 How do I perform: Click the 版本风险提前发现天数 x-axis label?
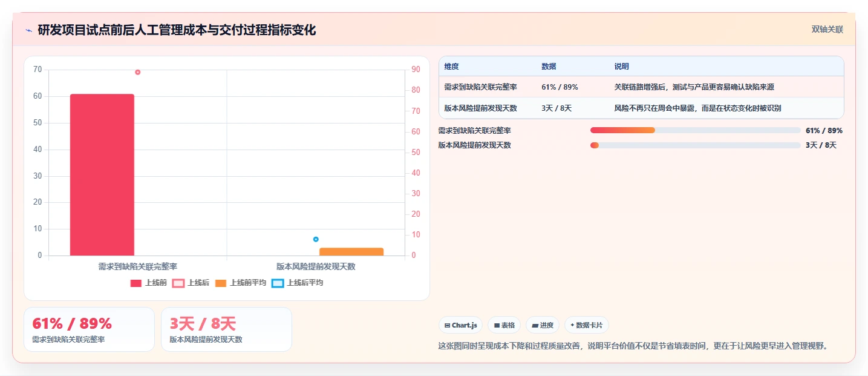pos(316,266)
